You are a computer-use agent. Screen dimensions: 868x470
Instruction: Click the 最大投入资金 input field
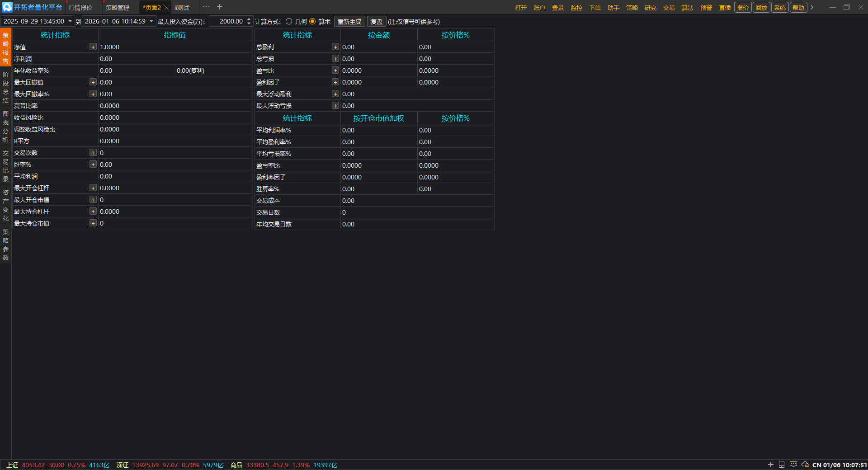click(227, 22)
